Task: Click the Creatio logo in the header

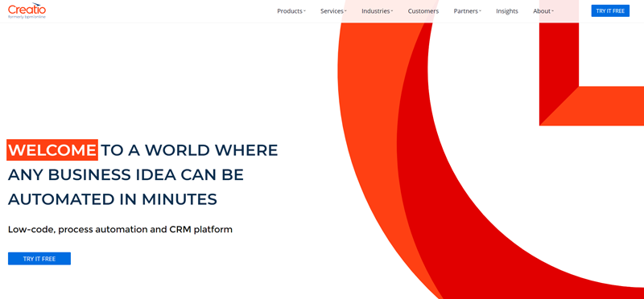Action: (27, 10)
